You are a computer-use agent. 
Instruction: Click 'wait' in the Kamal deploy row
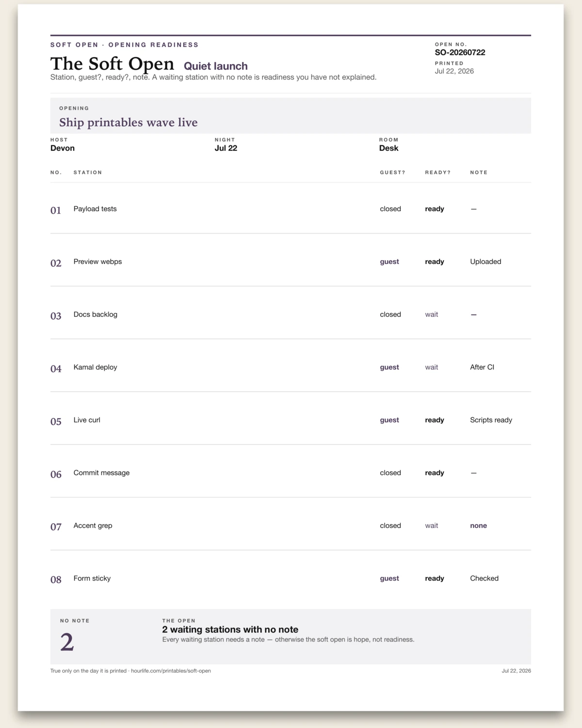pos(432,367)
